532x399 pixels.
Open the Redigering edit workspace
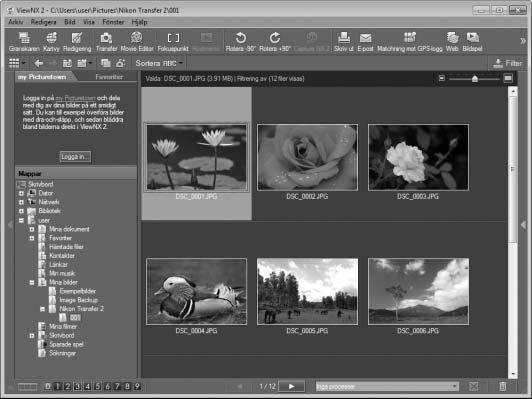(77, 42)
